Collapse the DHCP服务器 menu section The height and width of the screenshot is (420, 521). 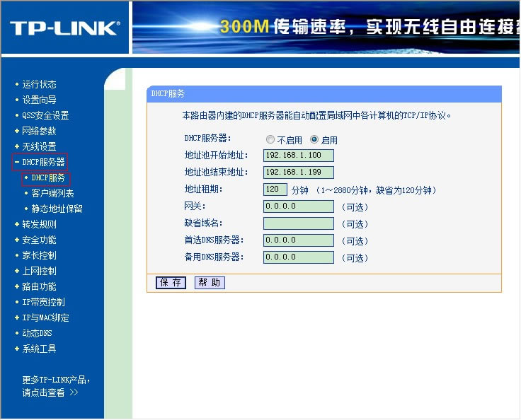point(40,162)
